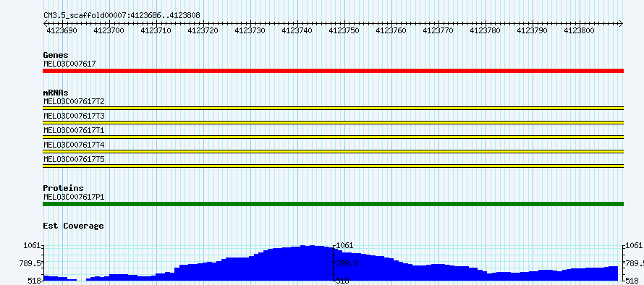Screen dimensions: 644x285
Task: Click the Est Coverage track heading
Action: tap(73, 226)
